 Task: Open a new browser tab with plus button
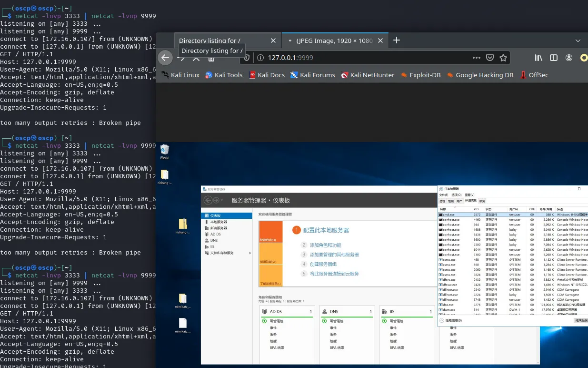coord(397,41)
